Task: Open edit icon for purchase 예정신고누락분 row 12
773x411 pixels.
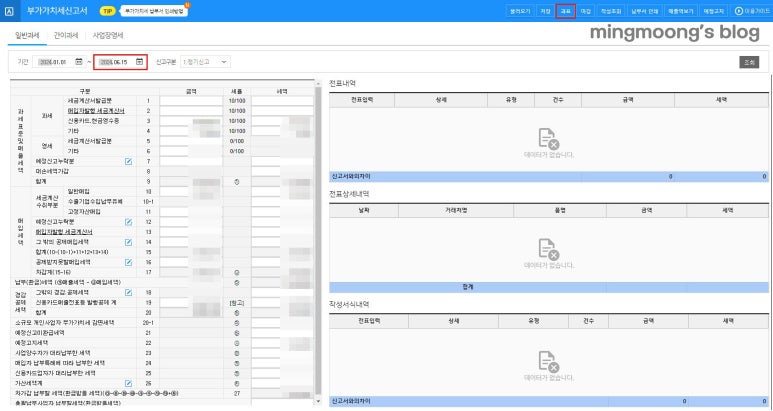Action: [x=128, y=222]
